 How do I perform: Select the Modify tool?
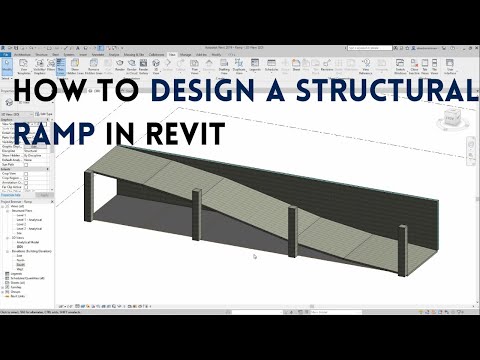(7, 67)
